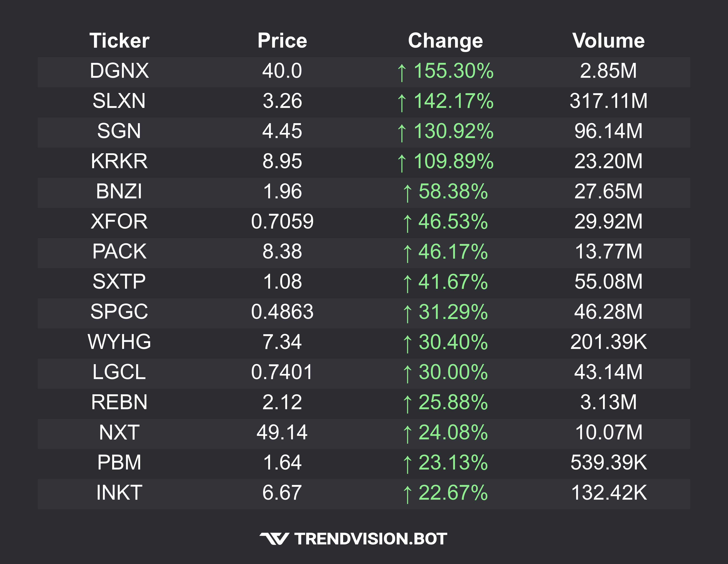Select the XFOR ticker symbol

click(119, 221)
